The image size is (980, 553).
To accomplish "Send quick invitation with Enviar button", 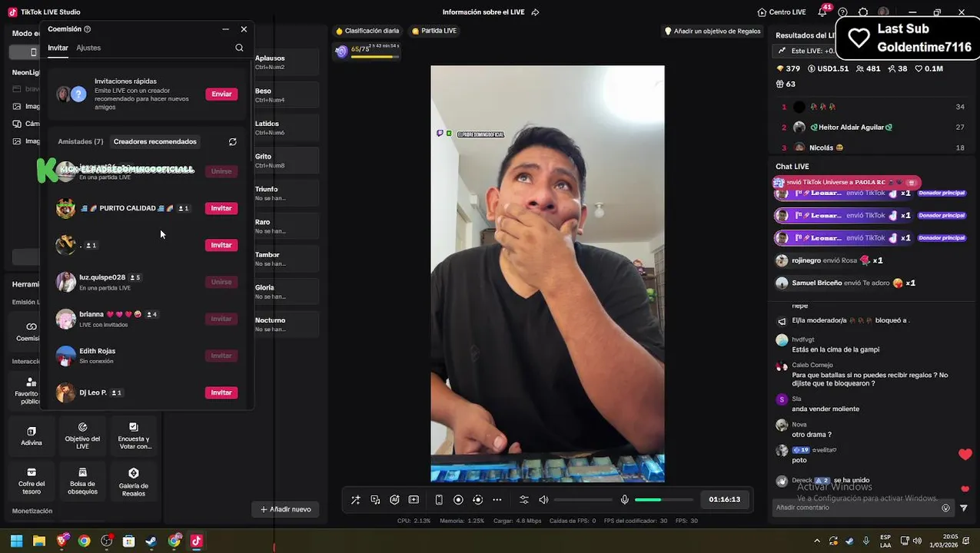I will (x=221, y=94).
